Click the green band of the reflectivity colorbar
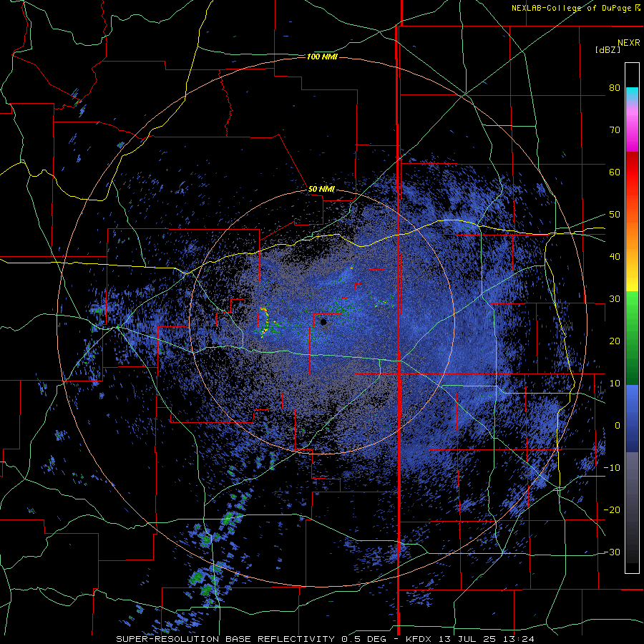The image size is (644, 644). click(632, 338)
